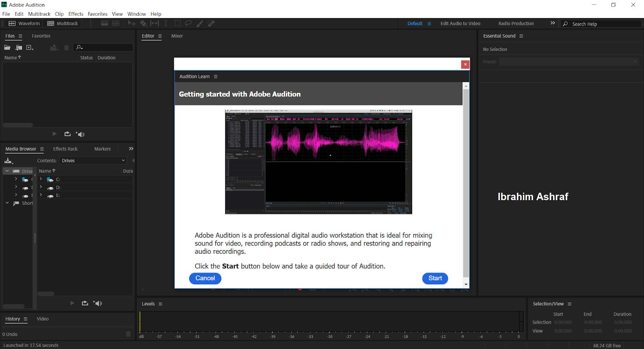The image size is (644, 349).
Task: Collapse the Shortcuts node in the folder tree
Action: point(7,203)
